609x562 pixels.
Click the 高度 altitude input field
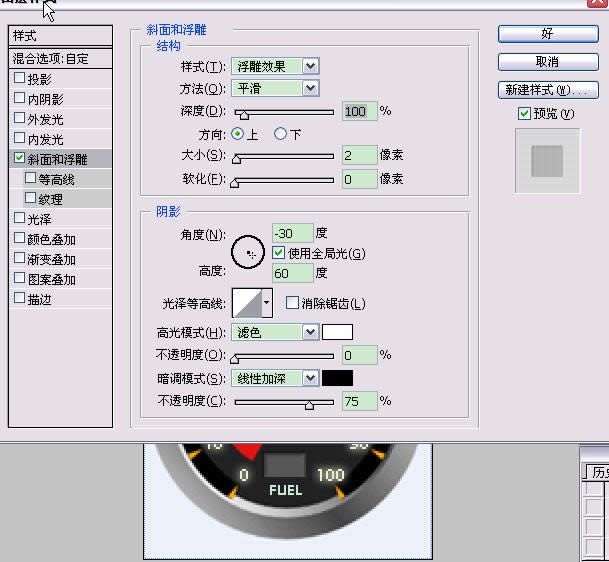pos(292,273)
